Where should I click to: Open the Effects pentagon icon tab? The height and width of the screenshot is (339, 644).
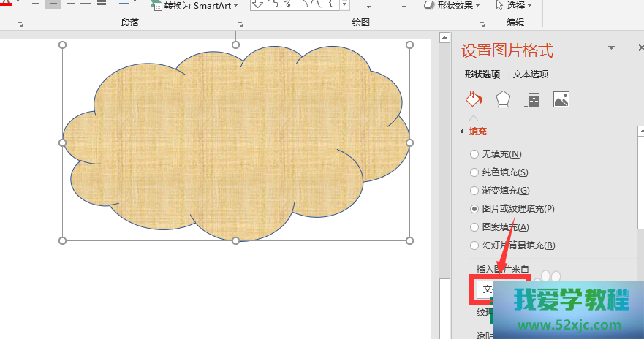click(503, 99)
